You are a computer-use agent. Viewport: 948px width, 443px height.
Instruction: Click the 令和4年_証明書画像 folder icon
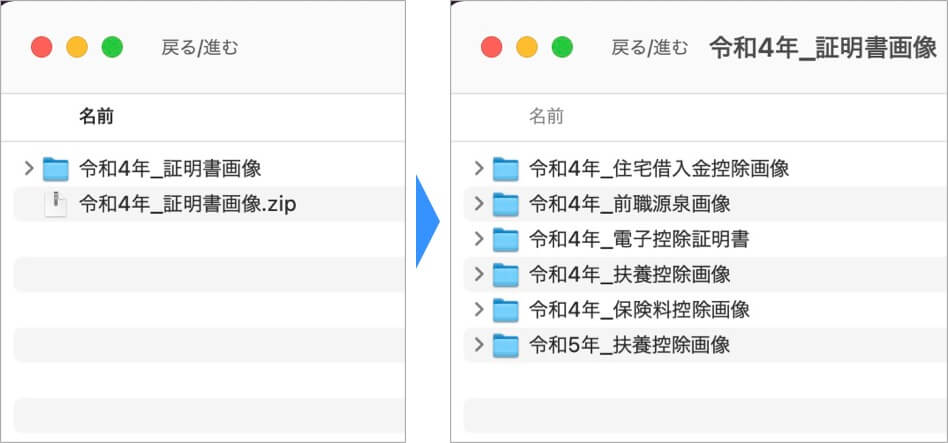point(56,168)
